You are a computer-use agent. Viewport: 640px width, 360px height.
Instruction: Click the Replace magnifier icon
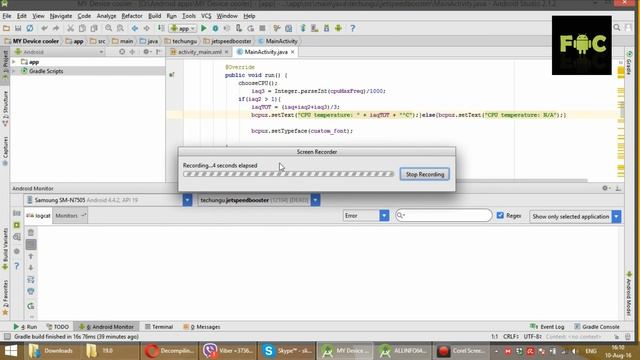[x=120, y=28]
